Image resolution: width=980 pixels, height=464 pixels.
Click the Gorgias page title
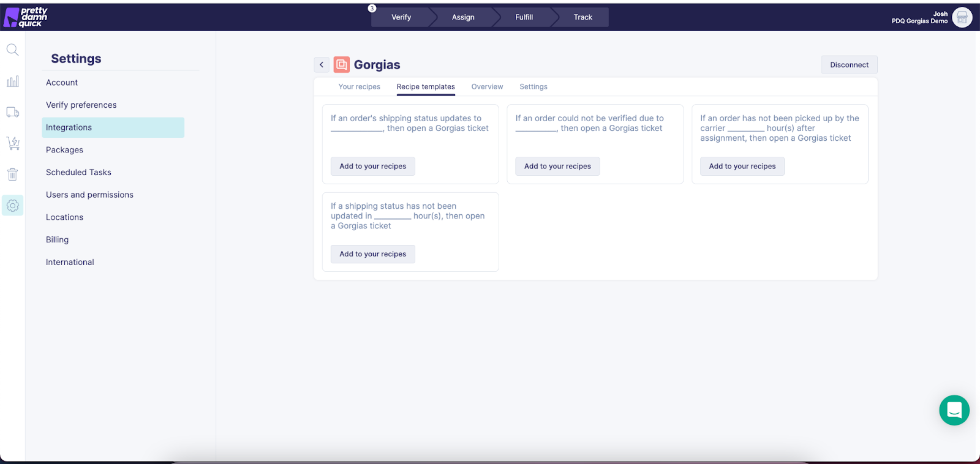point(377,65)
